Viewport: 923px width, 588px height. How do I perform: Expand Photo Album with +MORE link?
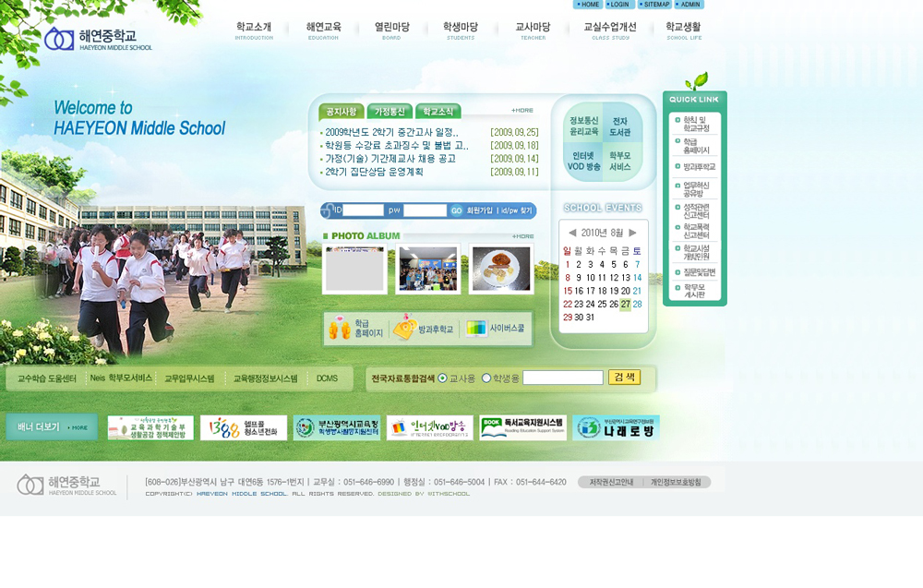[x=522, y=236]
